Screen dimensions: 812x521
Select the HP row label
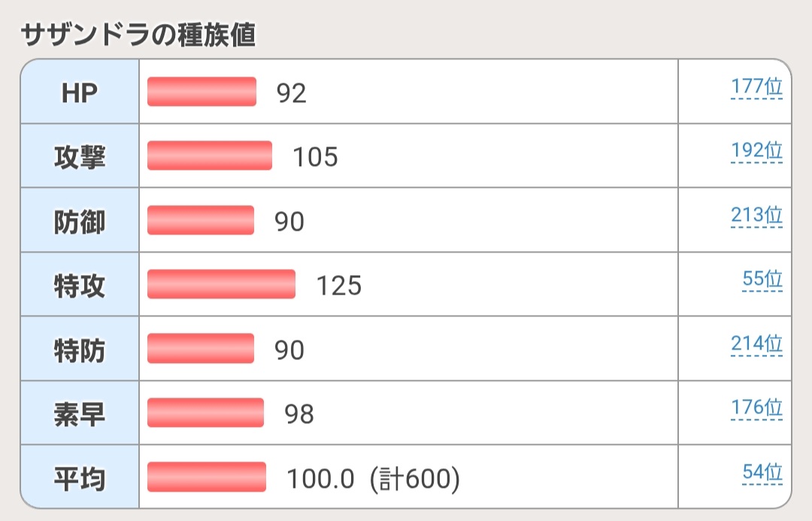pyautogui.click(x=80, y=92)
